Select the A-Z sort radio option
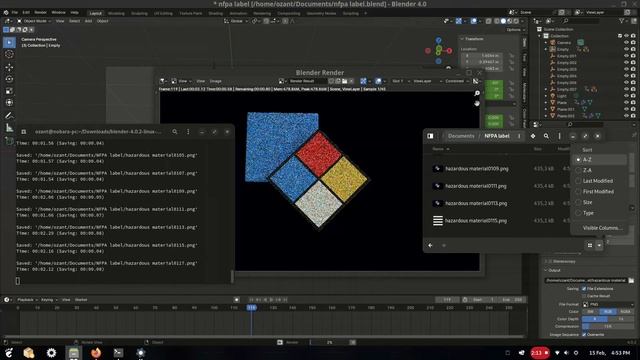Image resolution: width=640 pixels, height=360 pixels. 578,160
